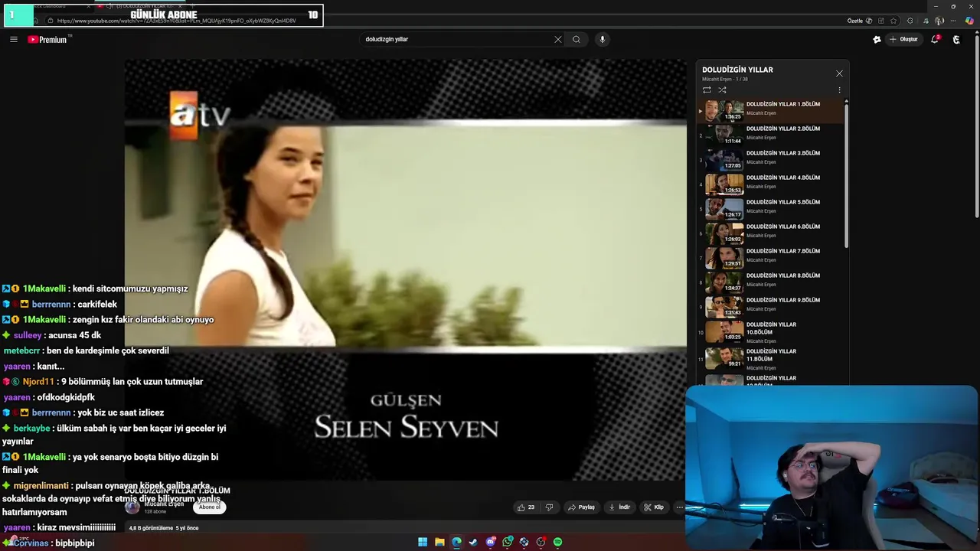
Task: Select DOLUDİZGİN YILLAR 8.BÖLÜM title
Action: [782, 275]
